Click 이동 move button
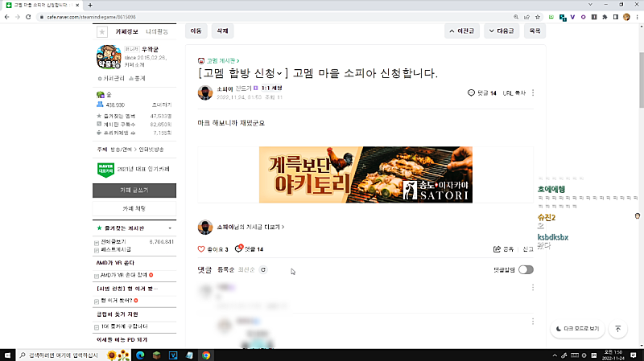Image resolution: width=644 pixels, height=361 pixels. [x=196, y=31]
